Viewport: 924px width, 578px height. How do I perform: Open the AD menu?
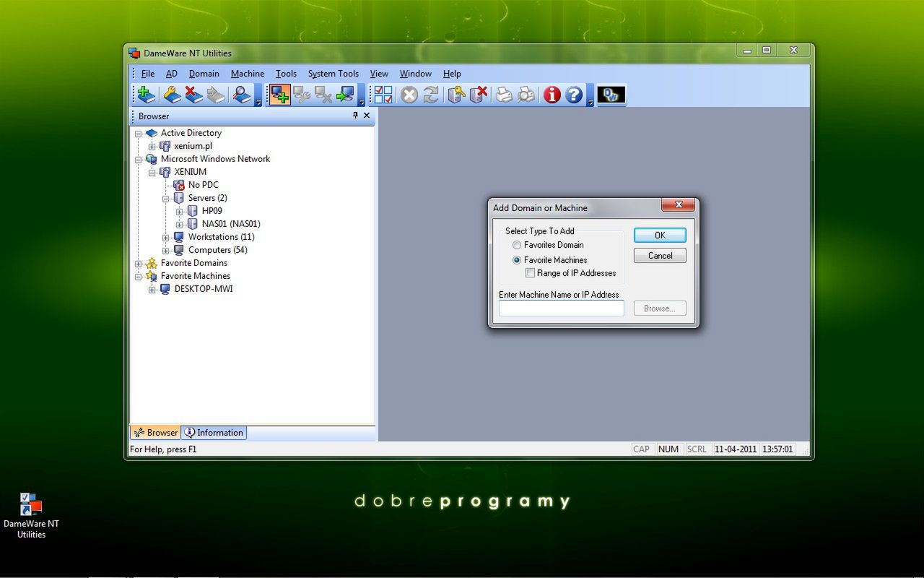171,74
